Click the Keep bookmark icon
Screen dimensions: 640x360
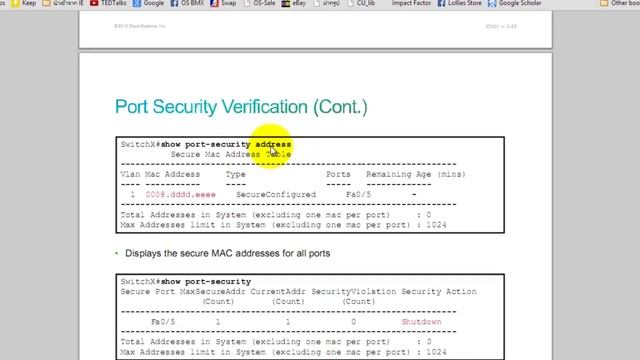16,3
